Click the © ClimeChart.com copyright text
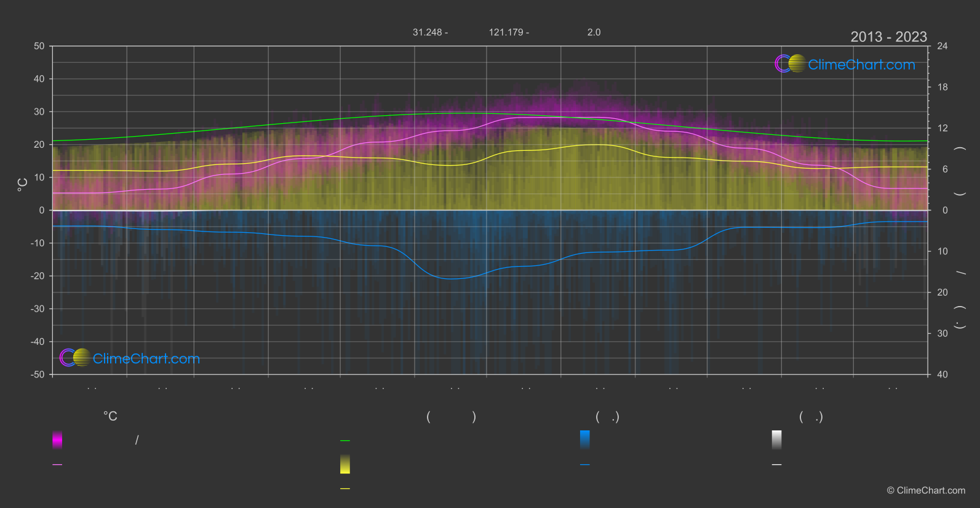 tap(926, 491)
